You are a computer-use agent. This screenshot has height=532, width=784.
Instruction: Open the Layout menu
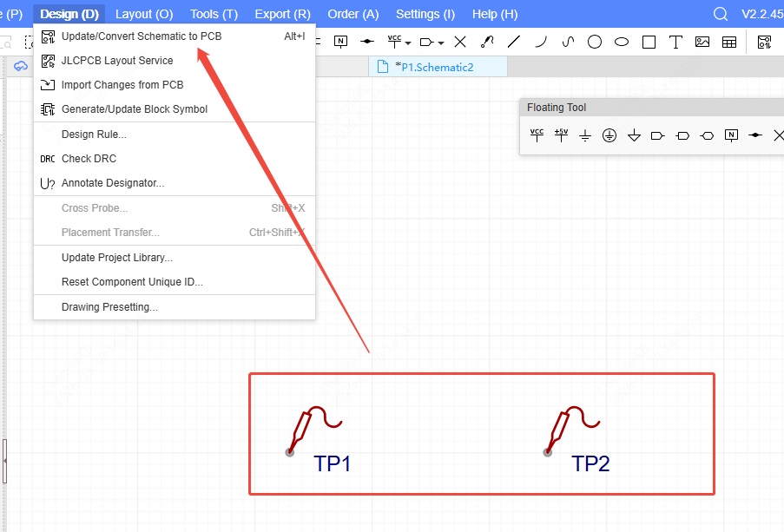[x=144, y=14]
